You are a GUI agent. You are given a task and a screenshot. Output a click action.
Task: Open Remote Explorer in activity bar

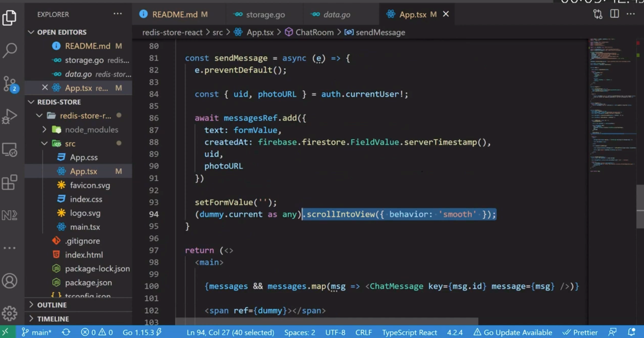pos(10,150)
